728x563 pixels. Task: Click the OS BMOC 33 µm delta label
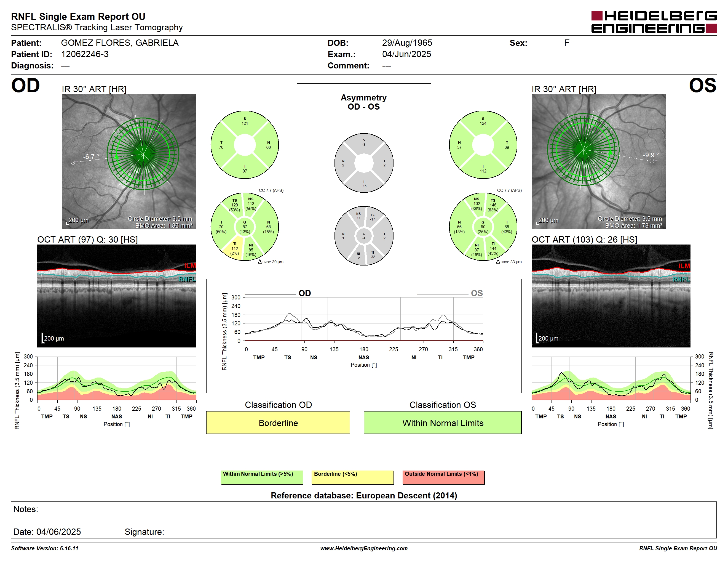point(509,262)
